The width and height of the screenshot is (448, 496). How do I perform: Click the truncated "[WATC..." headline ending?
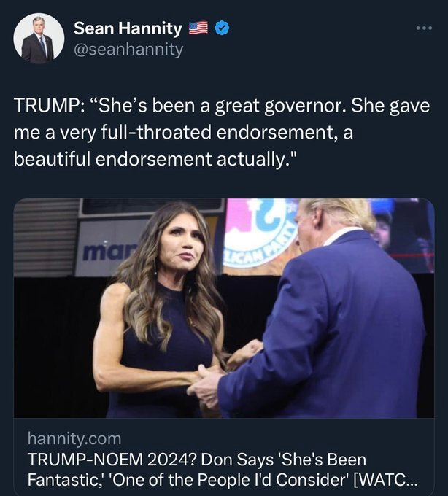[387, 481]
